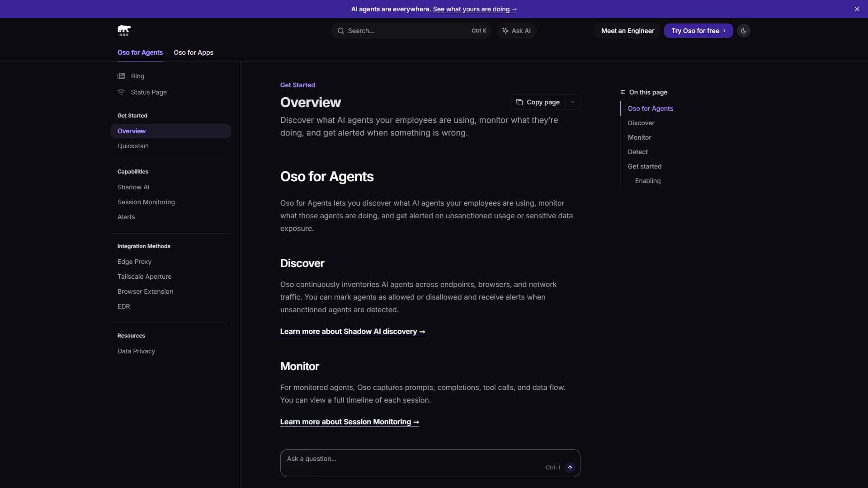Image resolution: width=868 pixels, height=488 pixels.
Task: Click the Try Oso for free button
Action: click(x=698, y=31)
